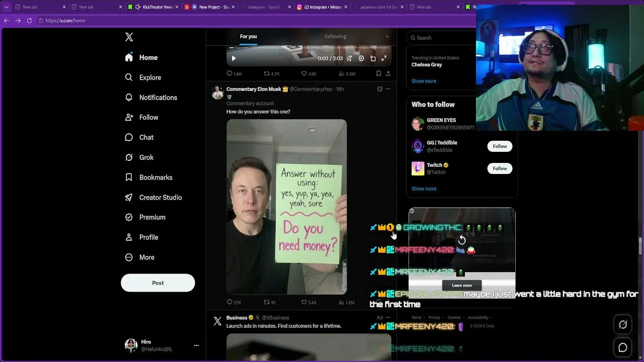Viewport: 644px width, 362px height.
Task: Focus the X Search field
Action: [442, 38]
